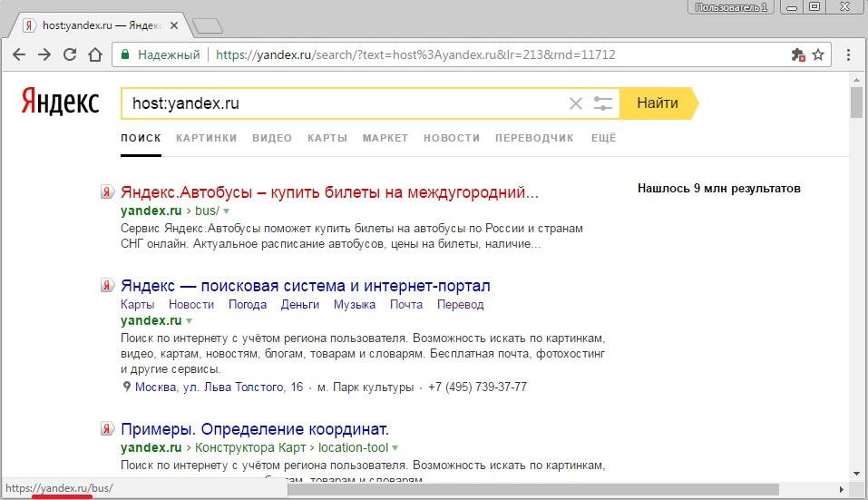Go back with the browser back arrow
868x500 pixels.
[x=19, y=54]
